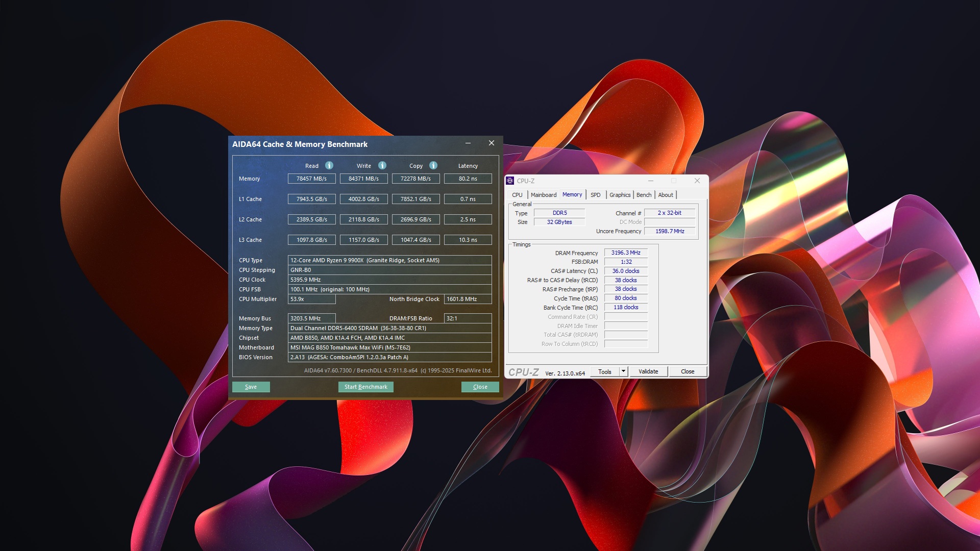Click the Close button in AIDA64
The image size is (980, 551).
480,387
